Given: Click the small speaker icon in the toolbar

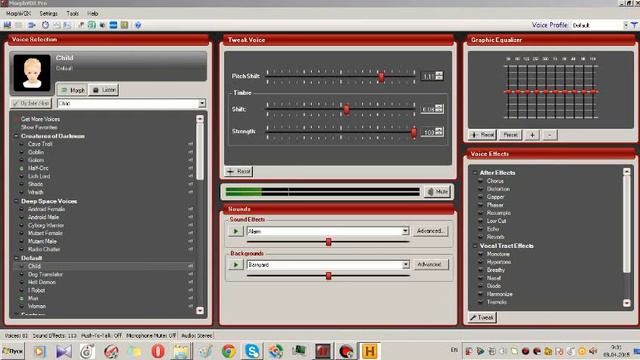Looking at the screenshot, I should (x=102, y=25).
